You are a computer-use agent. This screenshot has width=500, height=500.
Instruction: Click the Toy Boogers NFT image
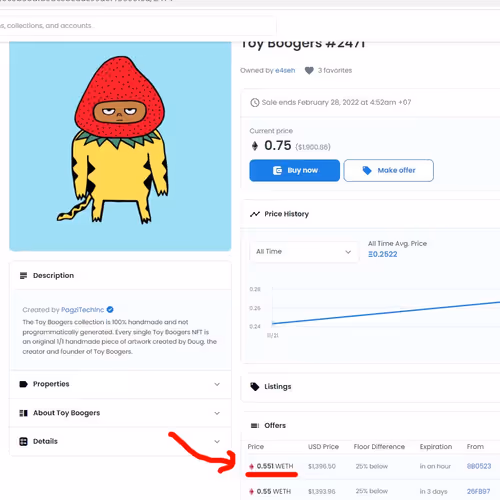[120, 146]
